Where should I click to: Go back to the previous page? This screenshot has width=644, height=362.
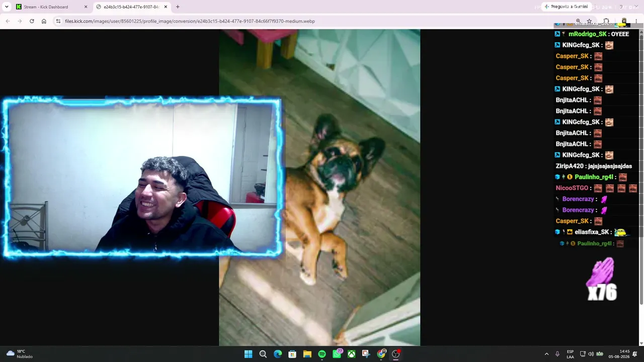tap(8, 21)
